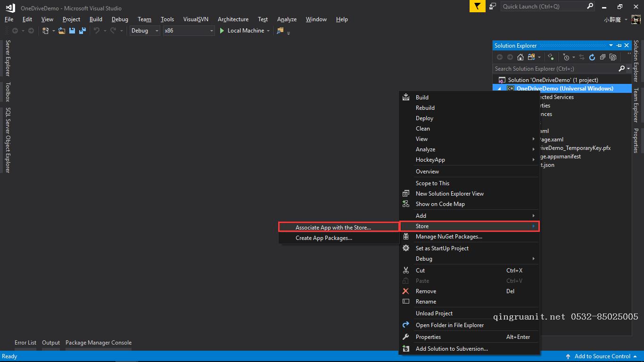Choose Associate App with the Store
The width and height of the screenshot is (644, 362).
pos(339,228)
